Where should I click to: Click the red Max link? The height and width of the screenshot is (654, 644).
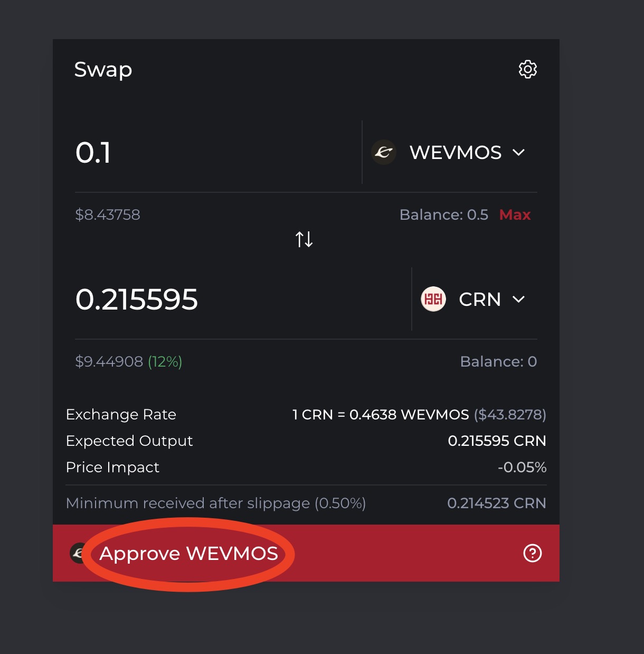point(515,214)
